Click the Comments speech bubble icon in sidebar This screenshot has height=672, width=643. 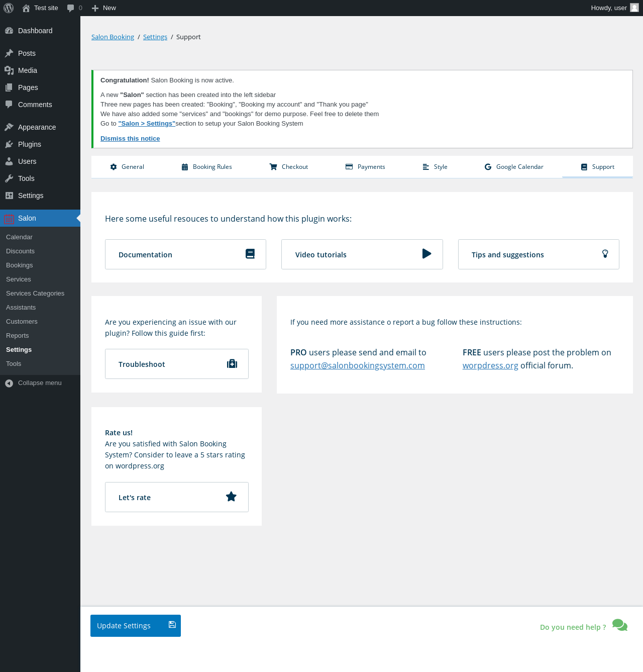tap(9, 105)
